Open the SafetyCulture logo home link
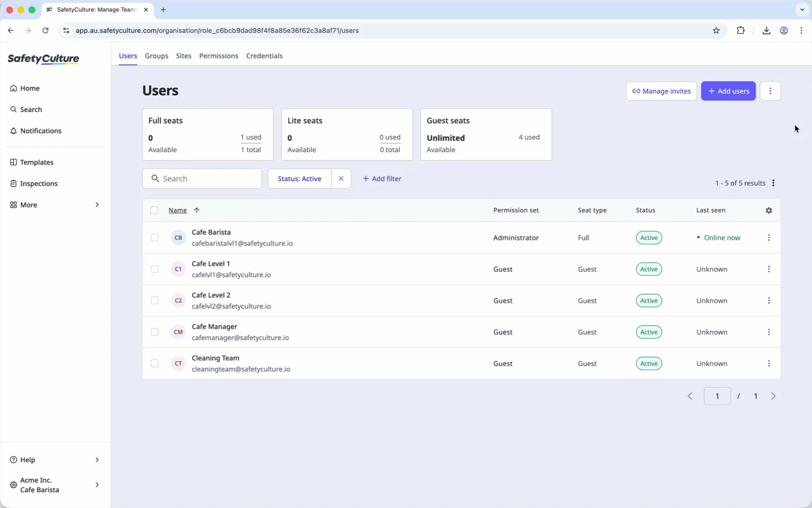This screenshot has width=812, height=508. click(43, 59)
